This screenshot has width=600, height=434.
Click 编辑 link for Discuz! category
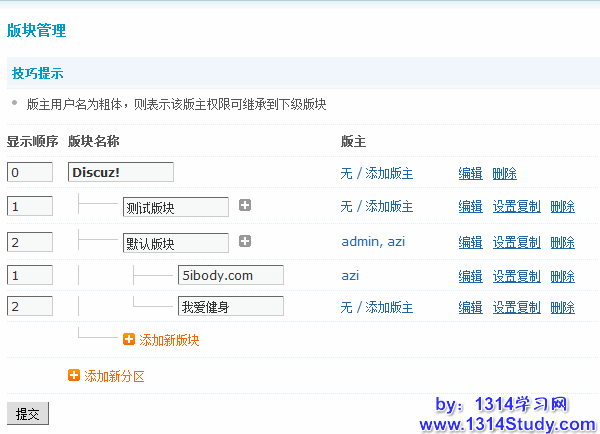pyautogui.click(x=470, y=173)
